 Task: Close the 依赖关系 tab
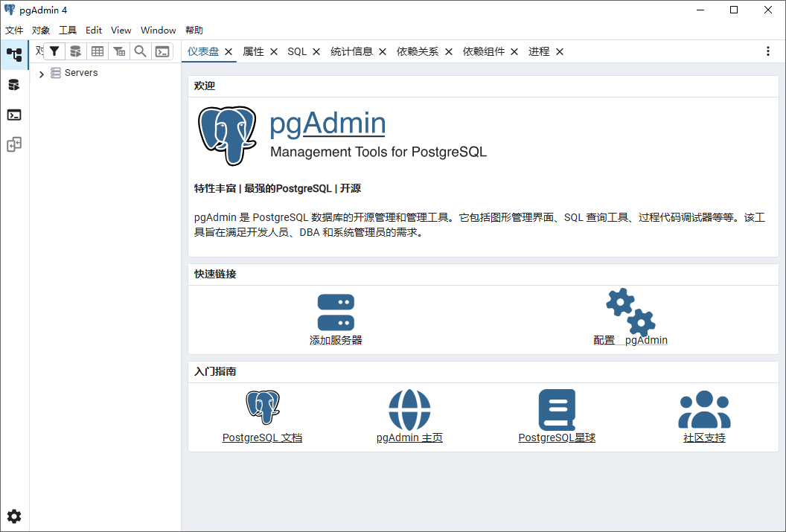449,51
